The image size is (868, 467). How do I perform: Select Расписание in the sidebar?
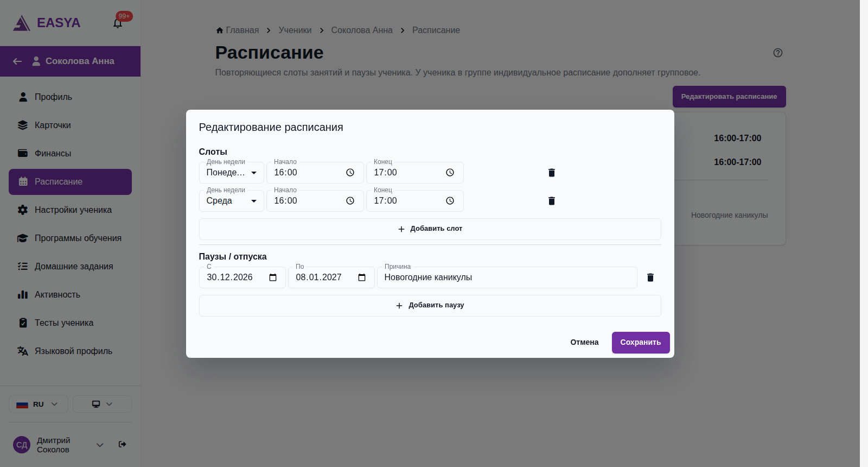click(70, 182)
